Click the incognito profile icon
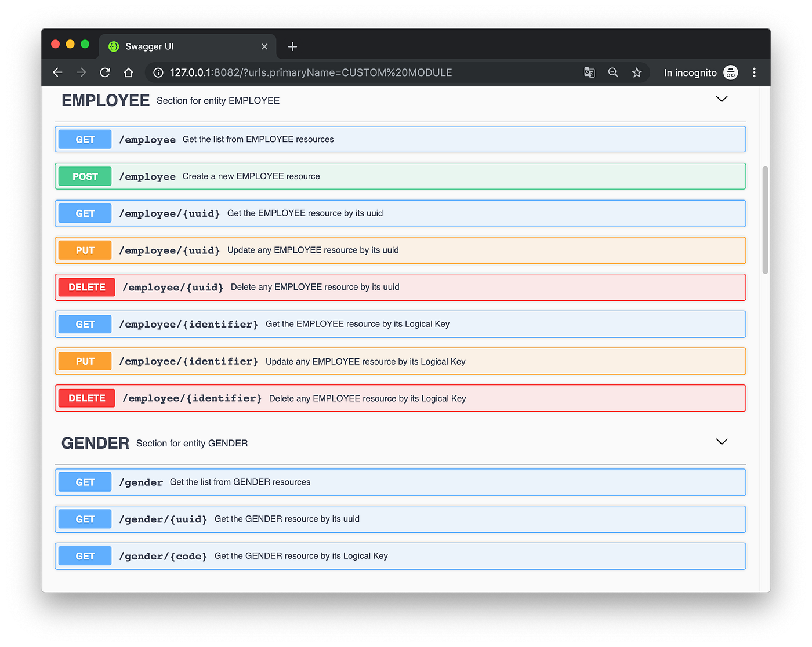 click(x=730, y=72)
